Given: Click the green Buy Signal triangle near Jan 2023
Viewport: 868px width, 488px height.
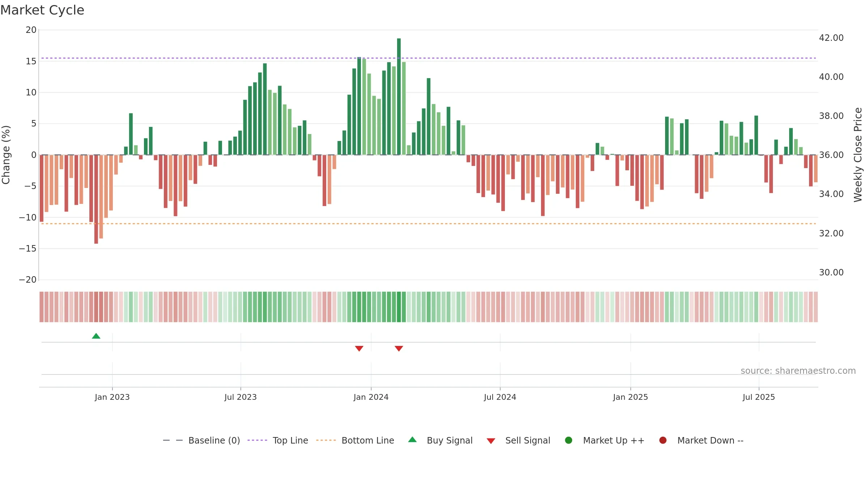Looking at the screenshot, I should pyautogui.click(x=96, y=336).
